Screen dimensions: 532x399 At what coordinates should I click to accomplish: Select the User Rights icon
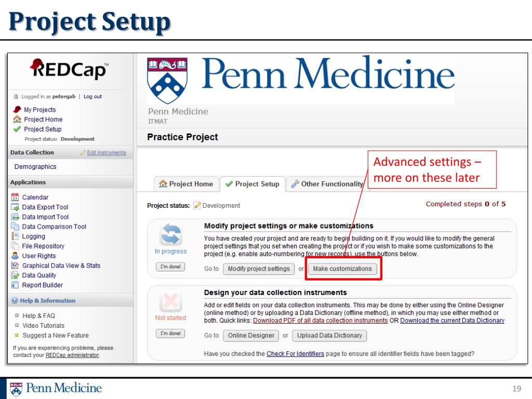[15, 256]
